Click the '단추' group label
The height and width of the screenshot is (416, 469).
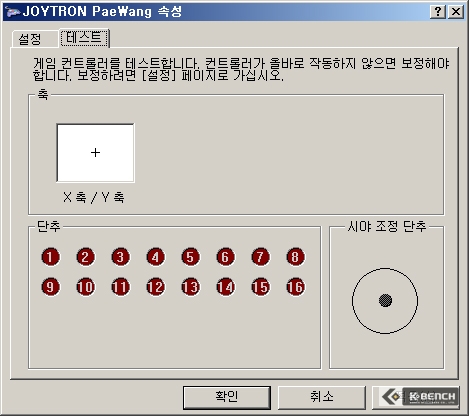49,226
